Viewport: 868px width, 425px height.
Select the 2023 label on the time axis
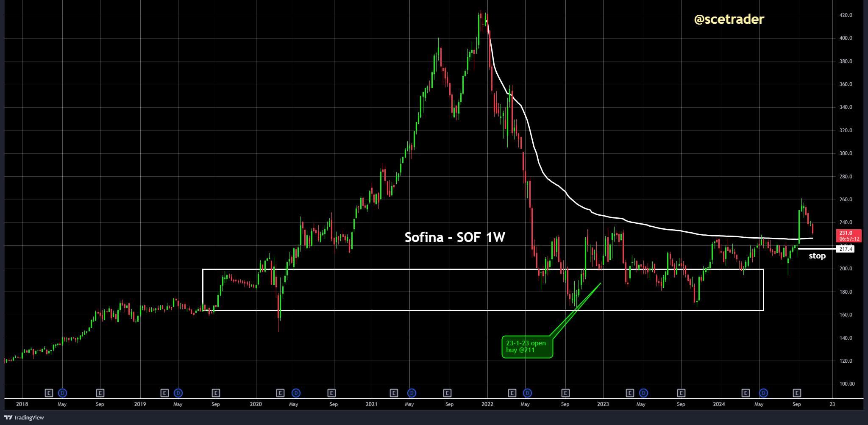[x=603, y=404]
